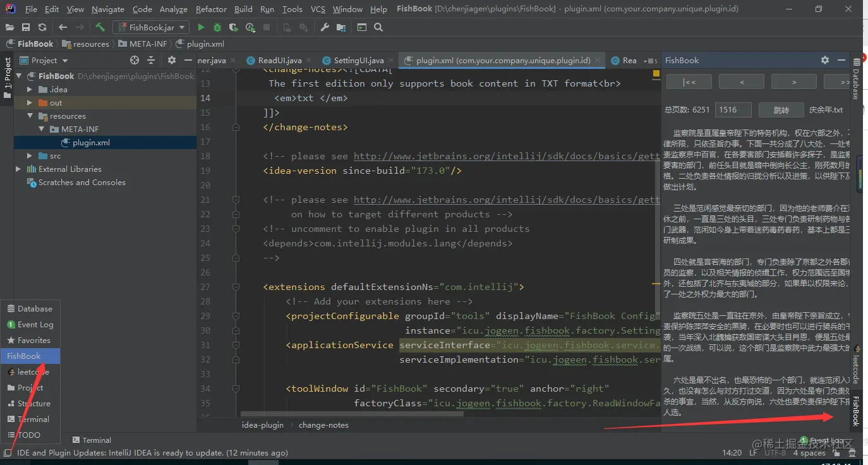The image size is (868, 465).
Task: Toggle leetcode stripe button on right edge
Action: (857, 365)
